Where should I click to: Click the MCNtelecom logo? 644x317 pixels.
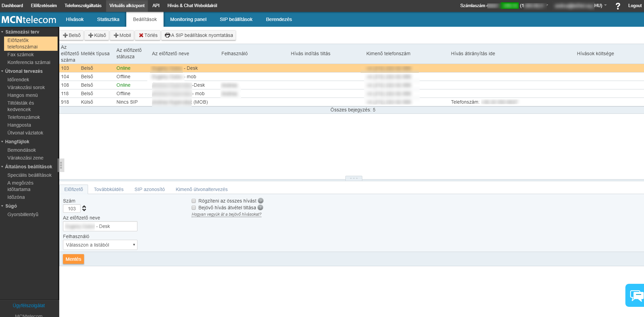(29, 20)
